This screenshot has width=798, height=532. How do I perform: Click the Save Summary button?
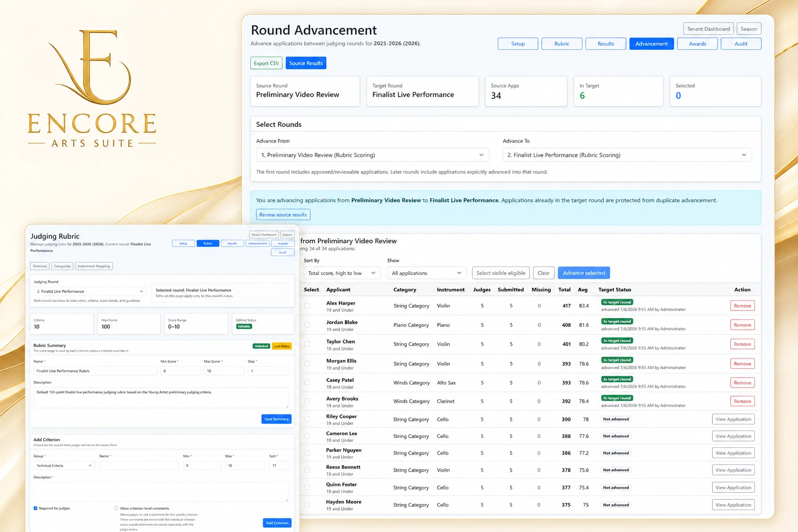tap(276, 419)
